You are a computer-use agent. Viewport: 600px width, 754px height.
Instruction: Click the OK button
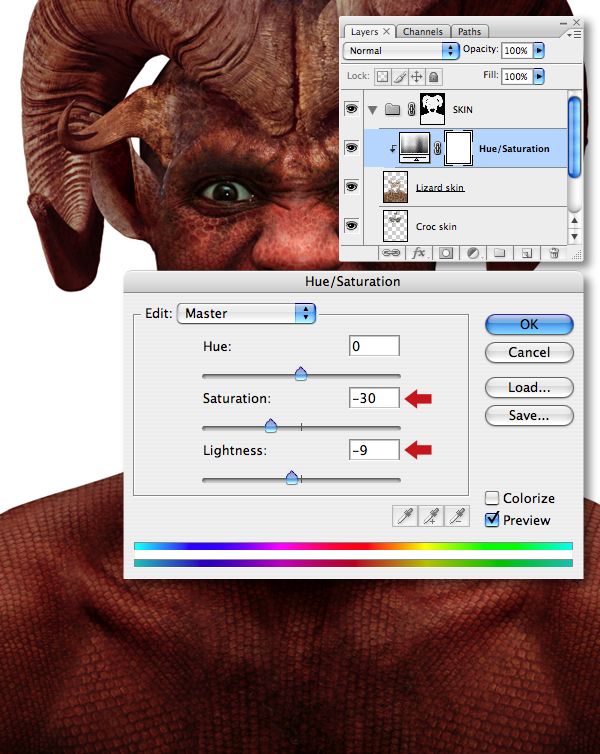tap(529, 324)
